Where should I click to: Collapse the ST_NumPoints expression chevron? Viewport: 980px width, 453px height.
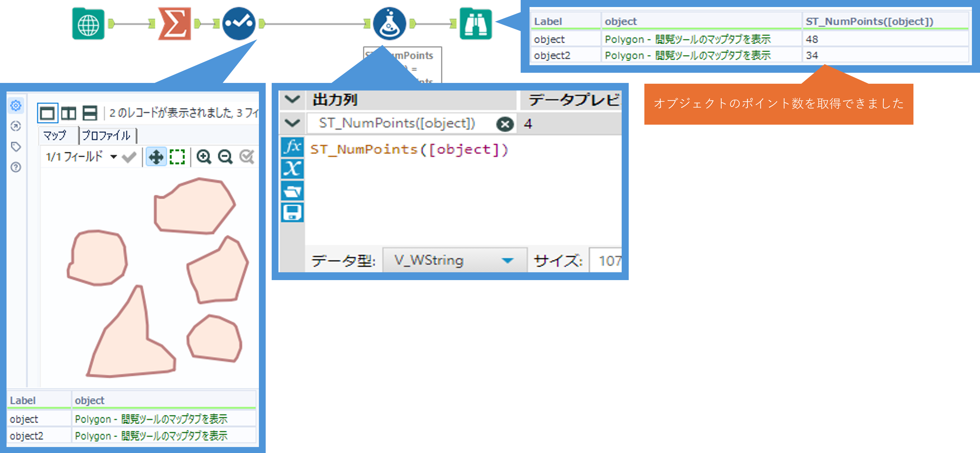[293, 123]
